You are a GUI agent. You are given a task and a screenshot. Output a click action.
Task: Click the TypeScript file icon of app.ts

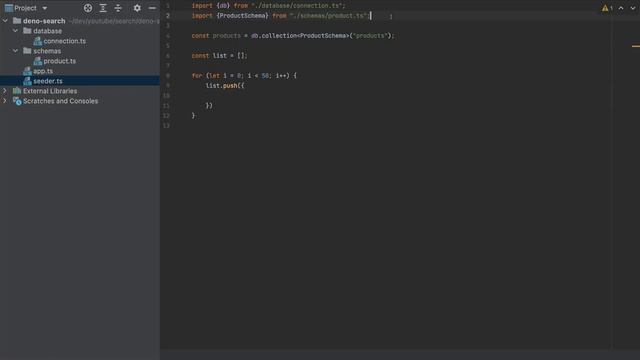click(x=27, y=71)
